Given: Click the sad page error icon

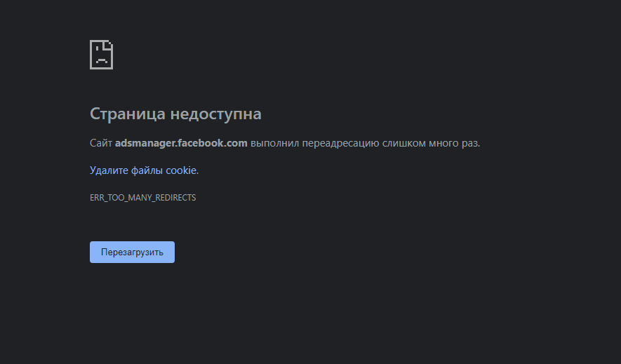Looking at the screenshot, I should (102, 55).
